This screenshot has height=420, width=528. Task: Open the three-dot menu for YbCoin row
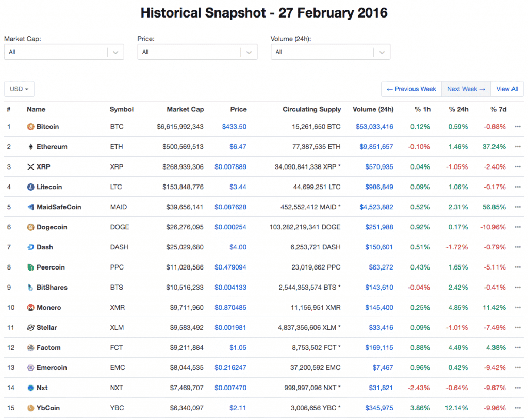pos(518,408)
